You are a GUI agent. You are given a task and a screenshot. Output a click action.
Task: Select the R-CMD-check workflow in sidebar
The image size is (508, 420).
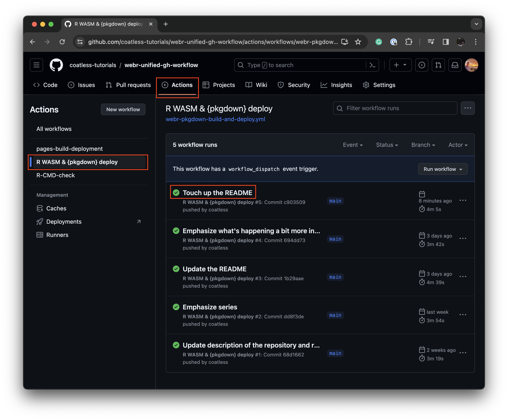point(56,175)
